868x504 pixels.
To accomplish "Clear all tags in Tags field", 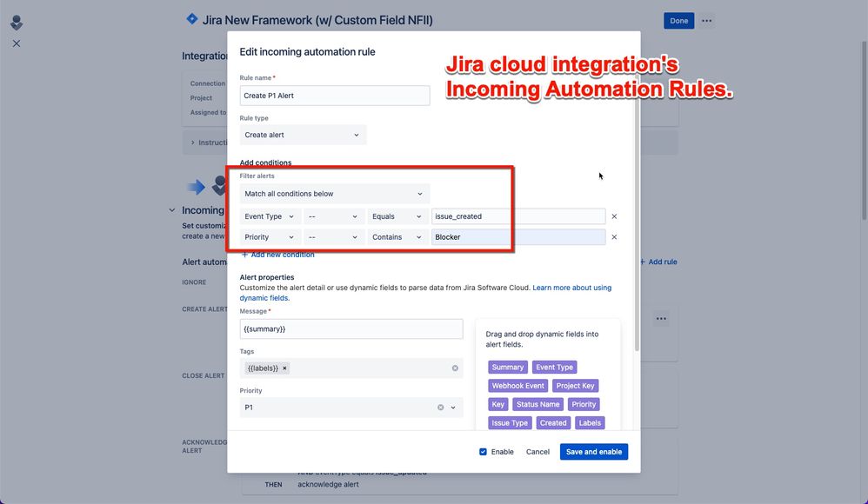I will click(x=455, y=368).
